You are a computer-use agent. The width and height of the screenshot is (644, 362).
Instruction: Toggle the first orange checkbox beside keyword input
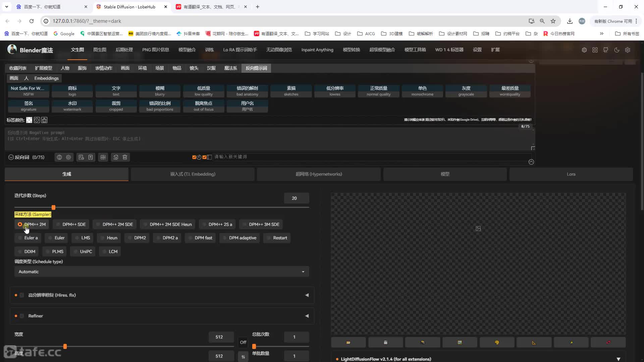(194, 157)
